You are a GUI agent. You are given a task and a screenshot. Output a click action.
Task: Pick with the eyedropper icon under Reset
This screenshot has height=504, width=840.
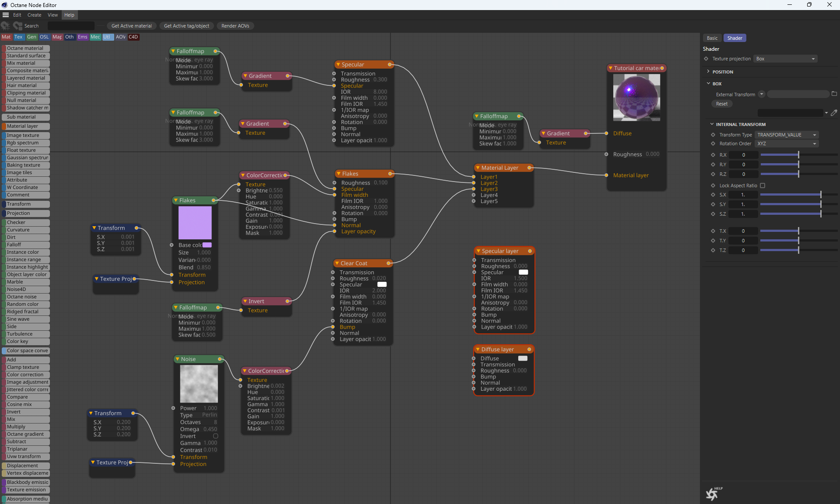coord(834,112)
